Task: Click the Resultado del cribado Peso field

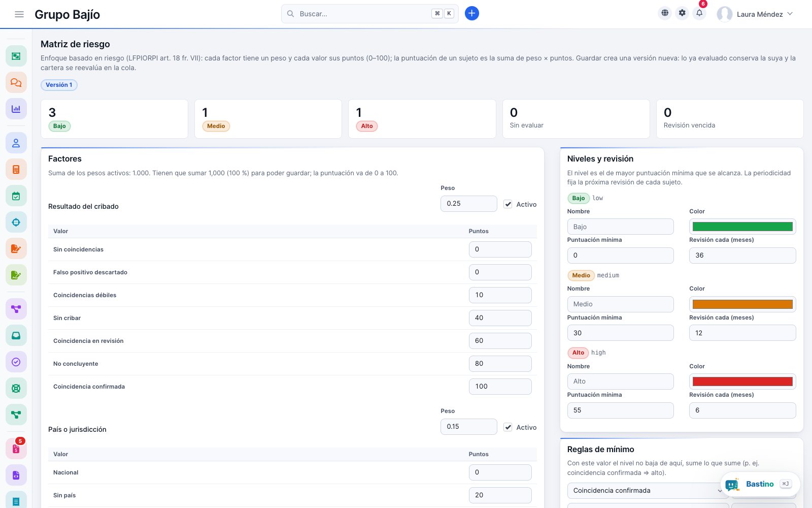Action: (468, 204)
